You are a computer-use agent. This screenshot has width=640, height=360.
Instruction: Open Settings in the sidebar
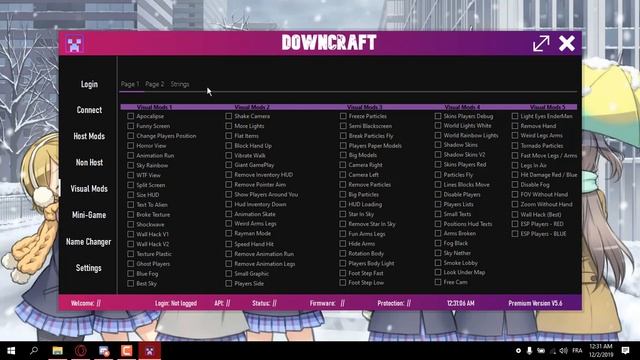click(x=89, y=268)
